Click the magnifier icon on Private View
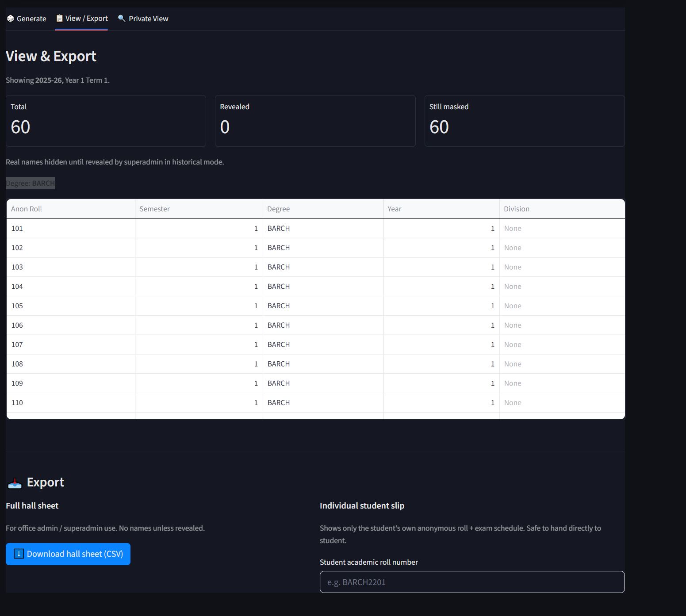The width and height of the screenshot is (686, 616). coord(122,18)
